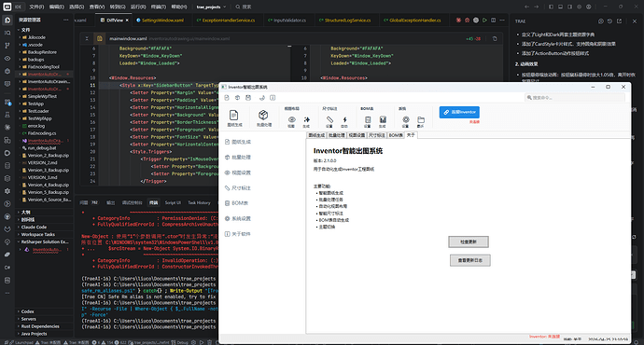
Task: Switch to BOM表 tab in Inventor window
Action: (396, 135)
